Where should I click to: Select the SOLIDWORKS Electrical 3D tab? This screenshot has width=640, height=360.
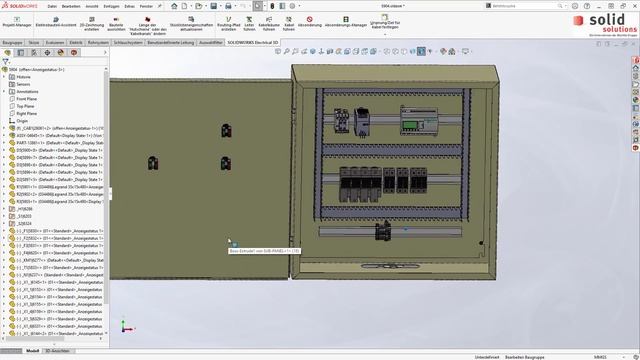[253, 42]
